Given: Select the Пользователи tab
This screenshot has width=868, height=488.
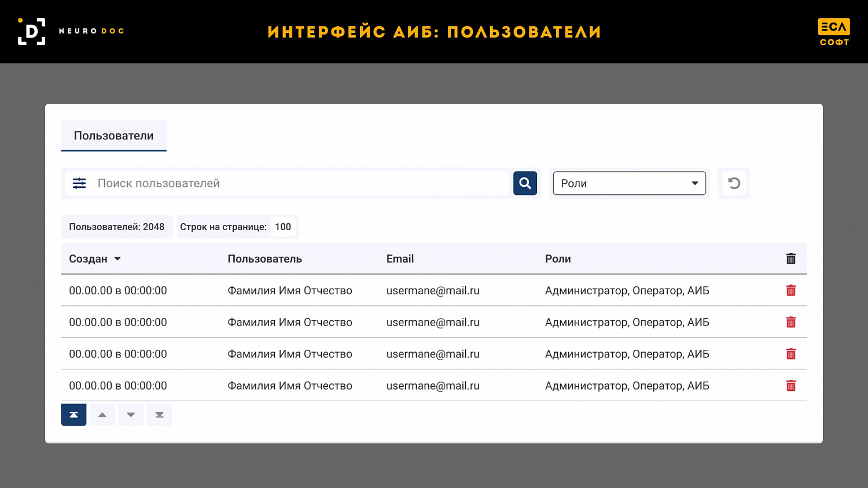Looking at the screenshot, I should (x=113, y=136).
